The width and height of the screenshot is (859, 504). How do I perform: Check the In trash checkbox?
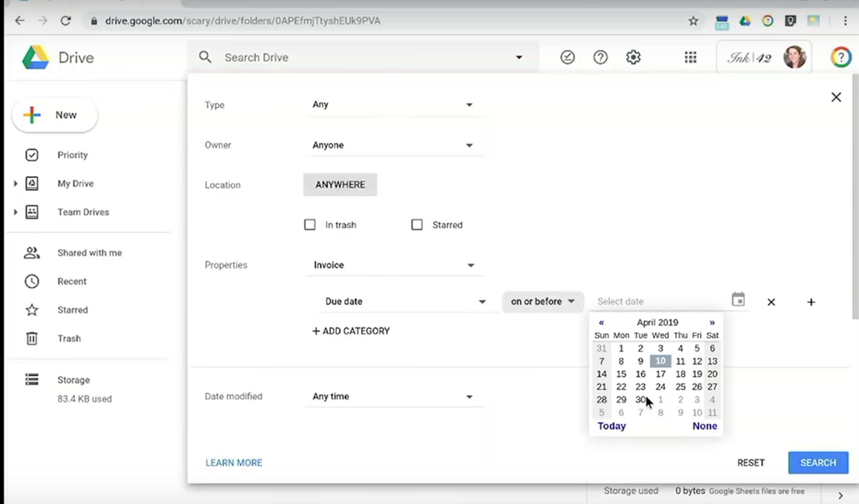point(310,225)
